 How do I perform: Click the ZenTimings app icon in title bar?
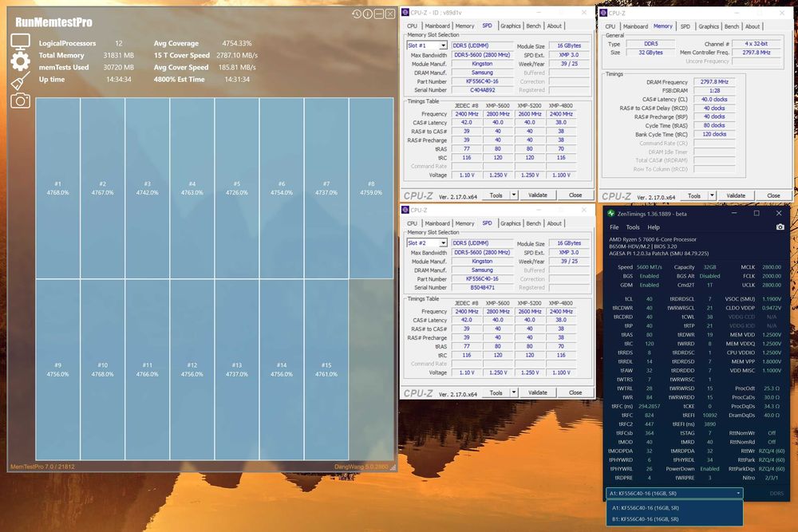610,214
